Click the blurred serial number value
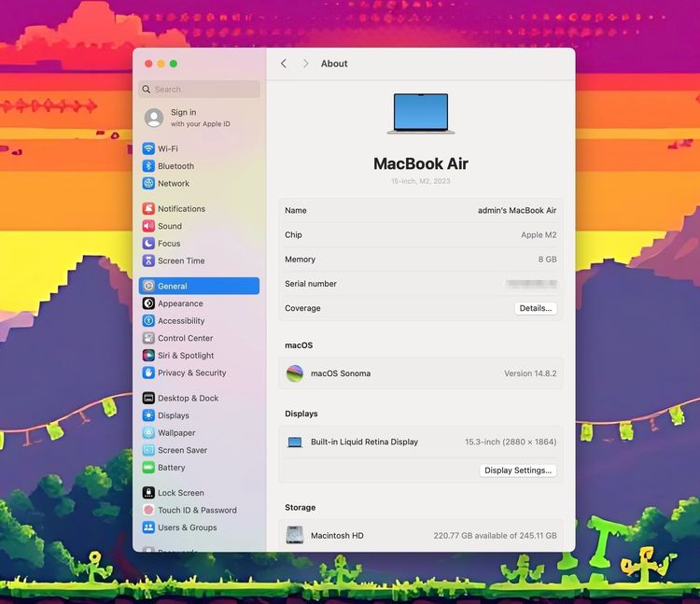This screenshot has height=604, width=700. 531,284
